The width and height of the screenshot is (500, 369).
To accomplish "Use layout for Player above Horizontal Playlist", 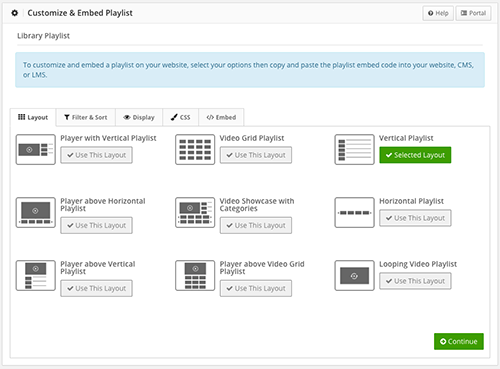I will pos(96,225).
